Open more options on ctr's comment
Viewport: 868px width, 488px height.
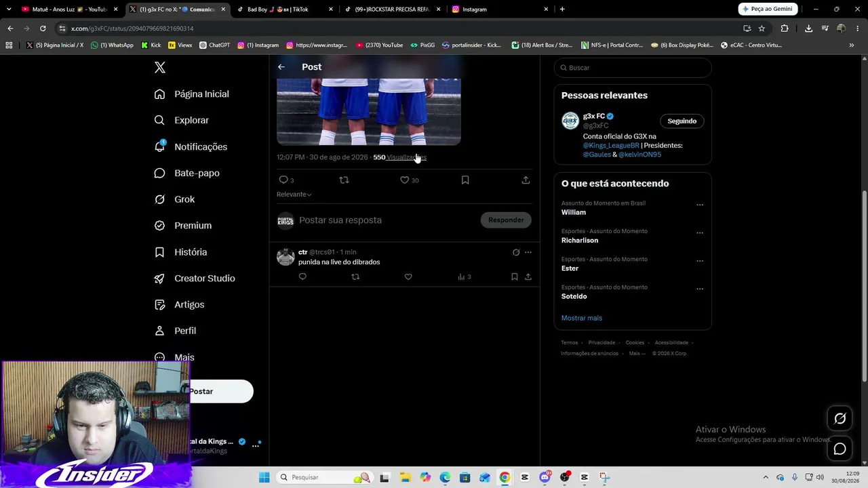(528, 252)
